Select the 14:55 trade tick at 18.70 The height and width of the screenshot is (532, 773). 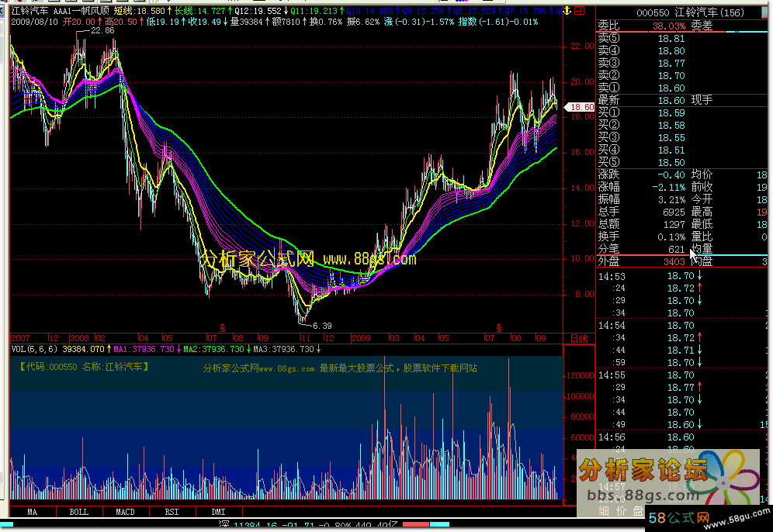(x=682, y=375)
